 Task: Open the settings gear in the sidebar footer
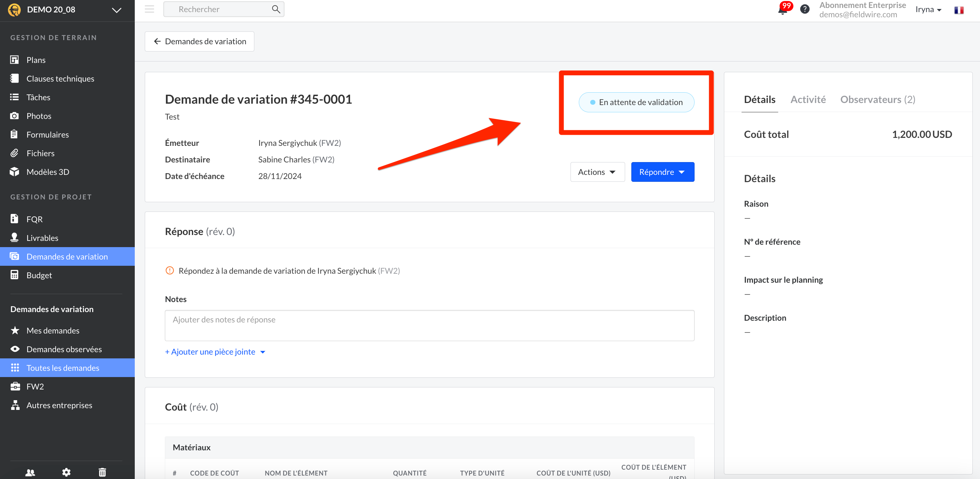tap(66, 472)
